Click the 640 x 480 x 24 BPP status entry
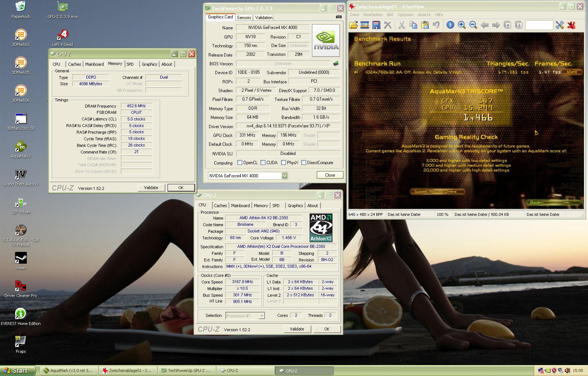Screen dimensions: 588x376 (366, 214)
